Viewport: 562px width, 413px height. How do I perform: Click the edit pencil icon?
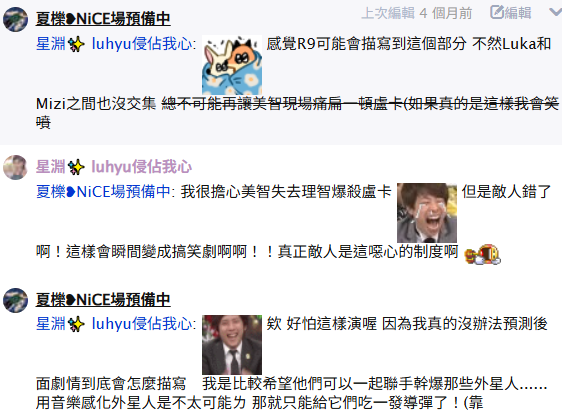pos(497,13)
